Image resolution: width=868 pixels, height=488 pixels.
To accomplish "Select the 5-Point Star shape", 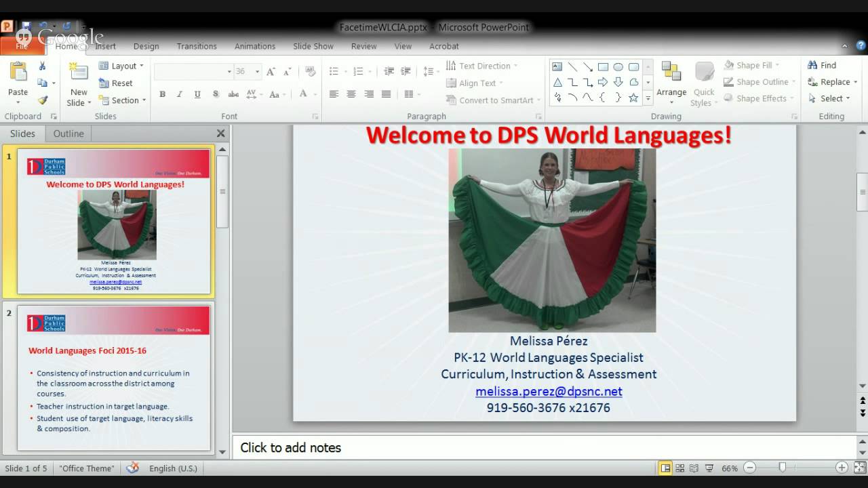I will [x=633, y=98].
